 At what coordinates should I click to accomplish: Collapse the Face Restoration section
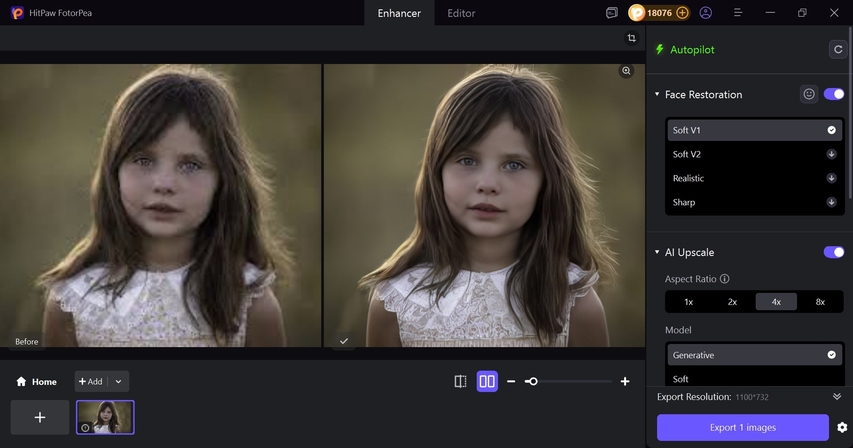click(657, 95)
